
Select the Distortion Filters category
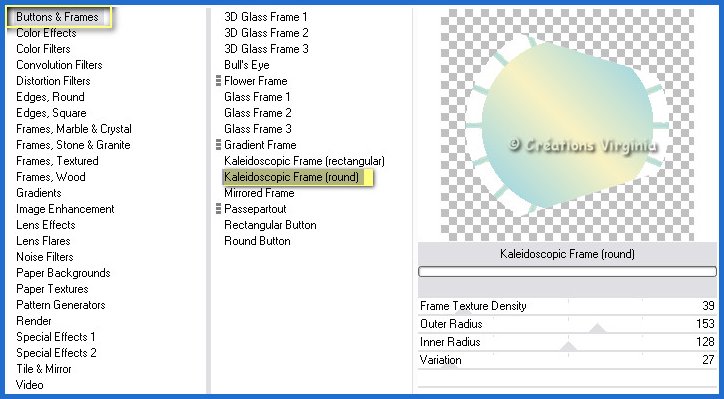(53, 81)
